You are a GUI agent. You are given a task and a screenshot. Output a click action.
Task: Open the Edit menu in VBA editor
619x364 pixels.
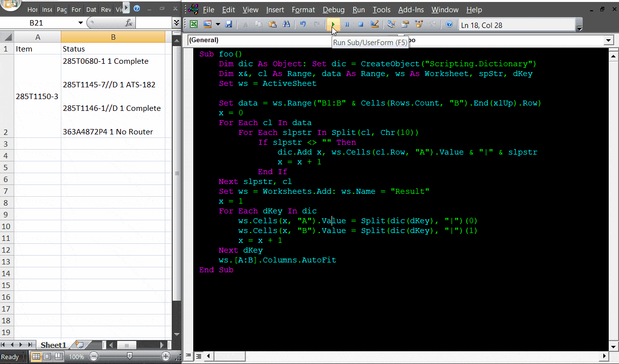click(229, 10)
